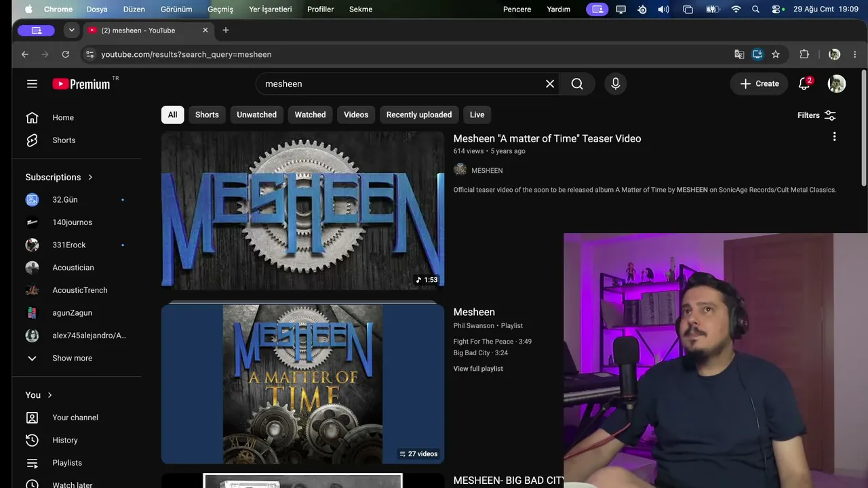Play Fight For The Peace from the playlist
The height and width of the screenshot is (488, 868).
[492, 342]
